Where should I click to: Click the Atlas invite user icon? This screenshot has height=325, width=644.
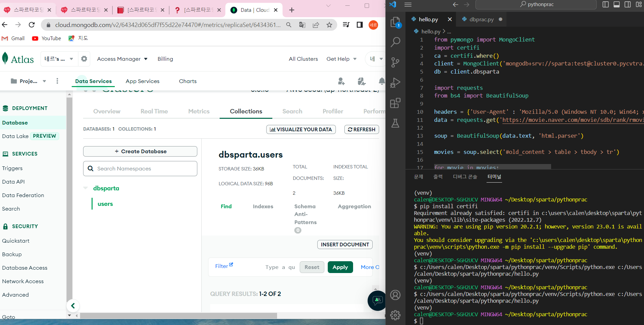341,81
